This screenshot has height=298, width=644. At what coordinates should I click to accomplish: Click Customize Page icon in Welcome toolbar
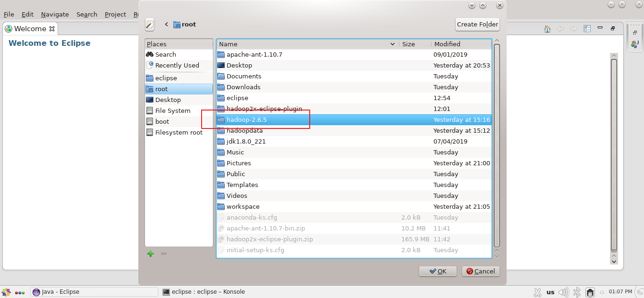click(x=587, y=29)
